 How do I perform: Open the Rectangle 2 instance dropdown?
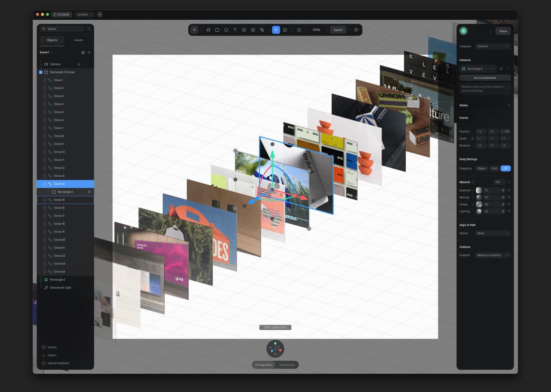coord(478,69)
